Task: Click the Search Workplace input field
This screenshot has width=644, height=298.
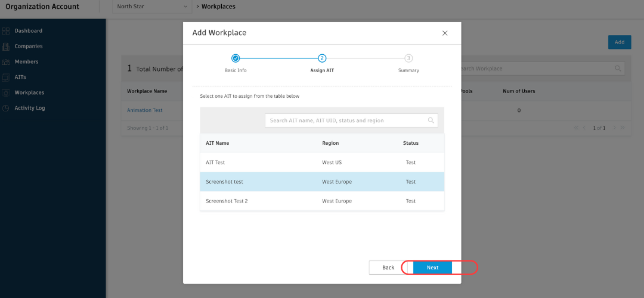Action: [540, 69]
